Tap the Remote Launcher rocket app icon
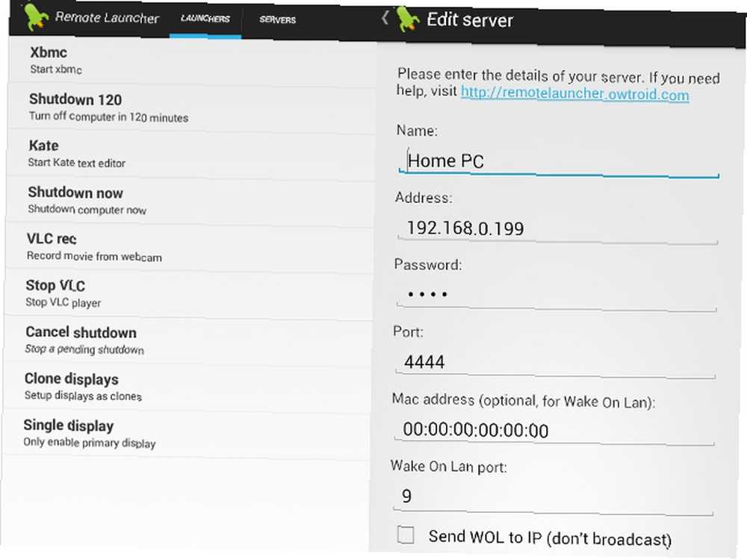Viewport: 747px width, 560px height. (35, 16)
